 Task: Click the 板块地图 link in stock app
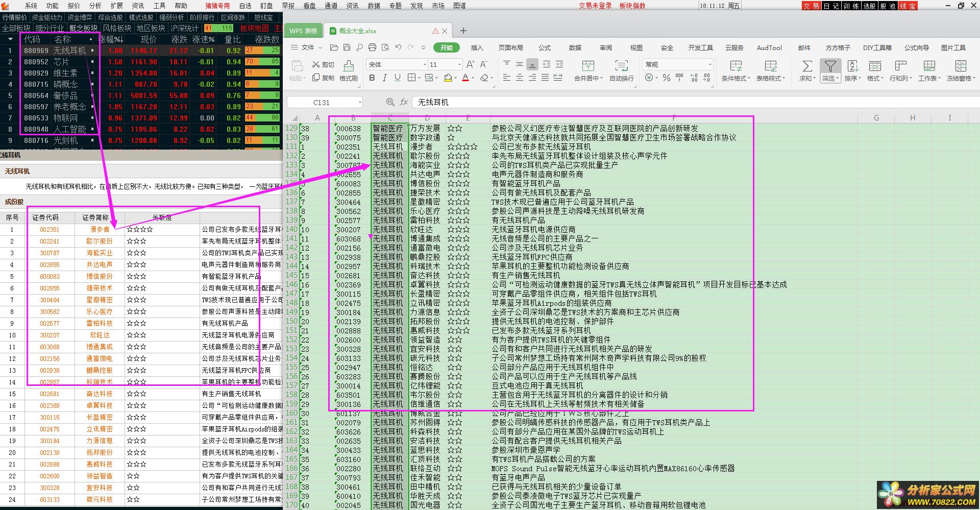254,28
